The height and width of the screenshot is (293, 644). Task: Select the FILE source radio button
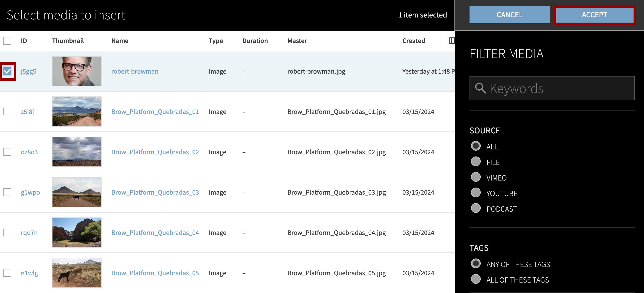(x=476, y=162)
